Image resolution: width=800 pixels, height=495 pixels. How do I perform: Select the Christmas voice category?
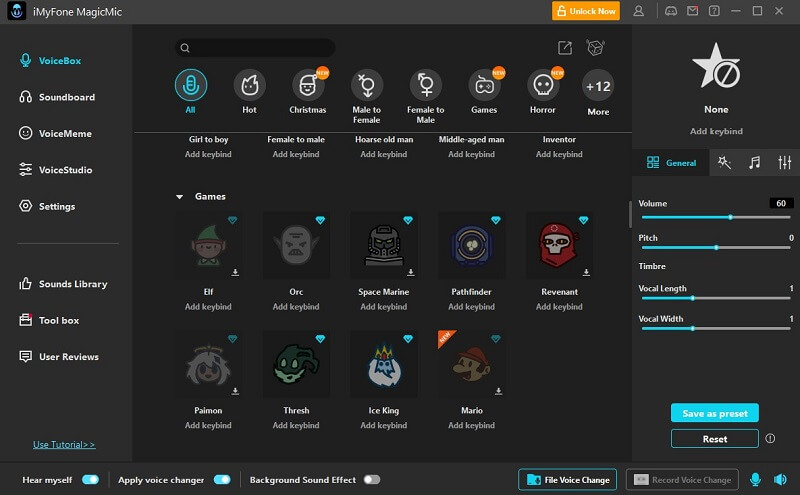pyautogui.click(x=308, y=85)
